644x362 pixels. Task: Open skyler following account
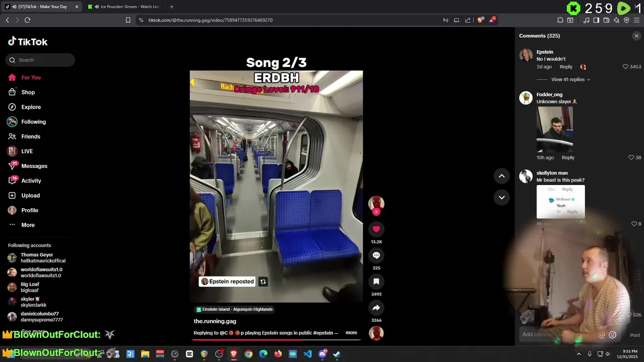pyautogui.click(x=27, y=302)
